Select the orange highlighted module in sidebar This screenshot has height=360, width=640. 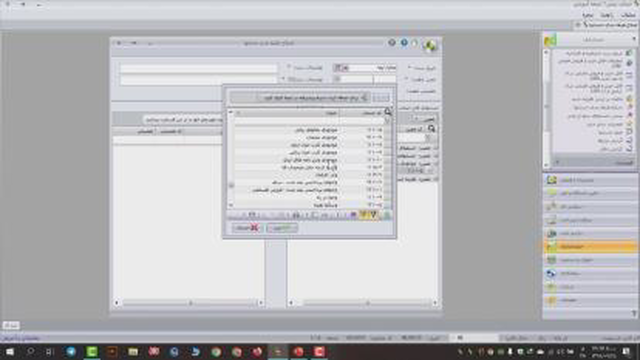[590, 247]
